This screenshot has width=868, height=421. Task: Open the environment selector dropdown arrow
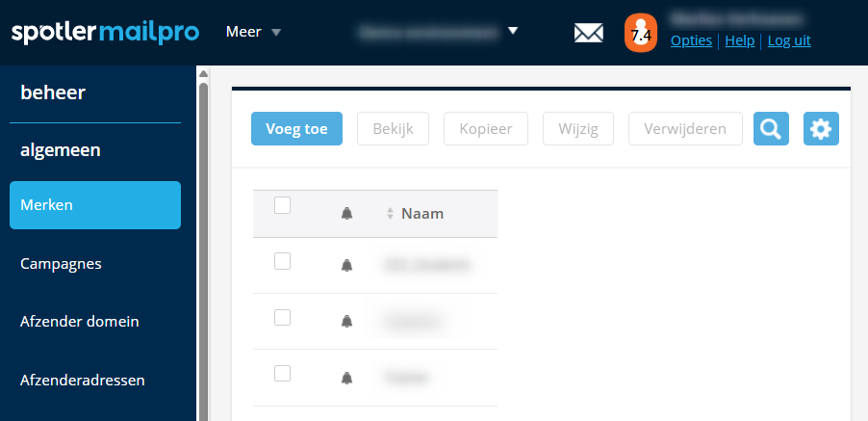[x=513, y=31]
